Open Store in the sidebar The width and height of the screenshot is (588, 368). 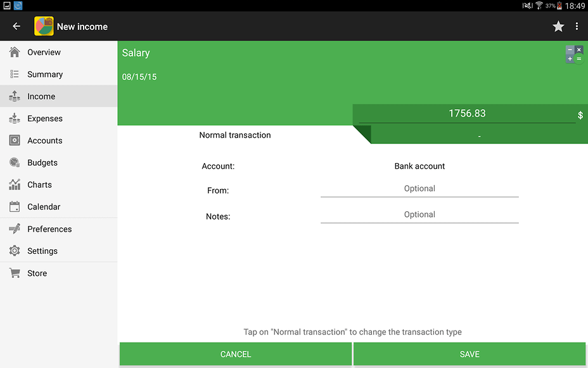[58, 273]
